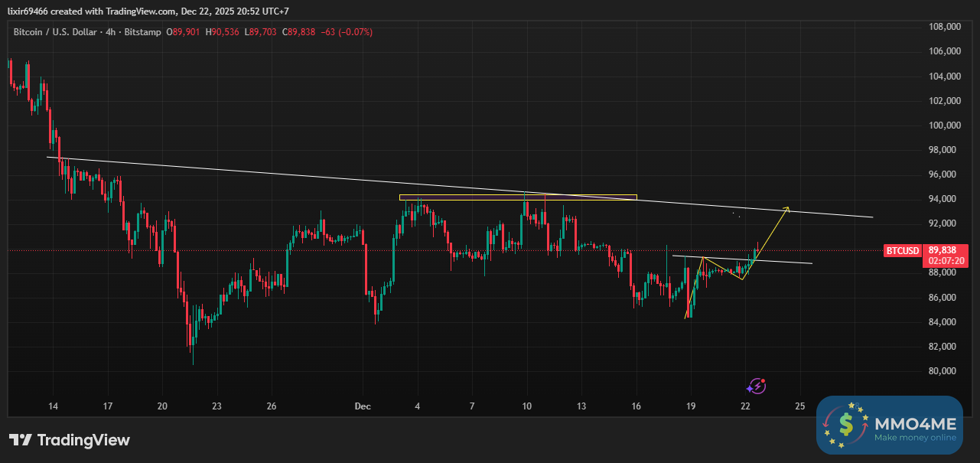Click the 106,000 price axis label
Viewport: 980px width, 463px height.
click(944, 51)
